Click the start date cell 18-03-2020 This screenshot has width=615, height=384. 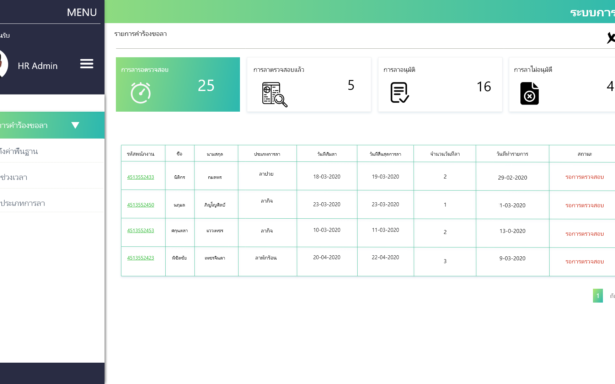click(327, 177)
